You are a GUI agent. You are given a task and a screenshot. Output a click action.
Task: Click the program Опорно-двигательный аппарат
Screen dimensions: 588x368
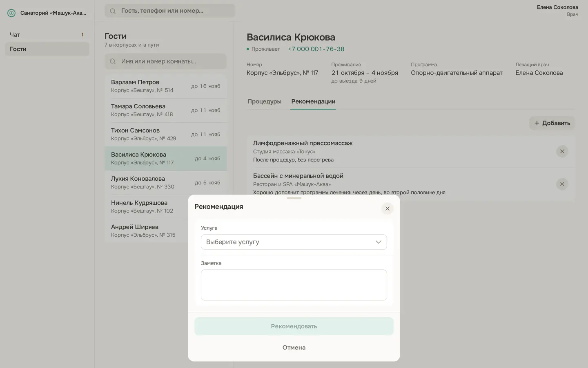(457, 73)
